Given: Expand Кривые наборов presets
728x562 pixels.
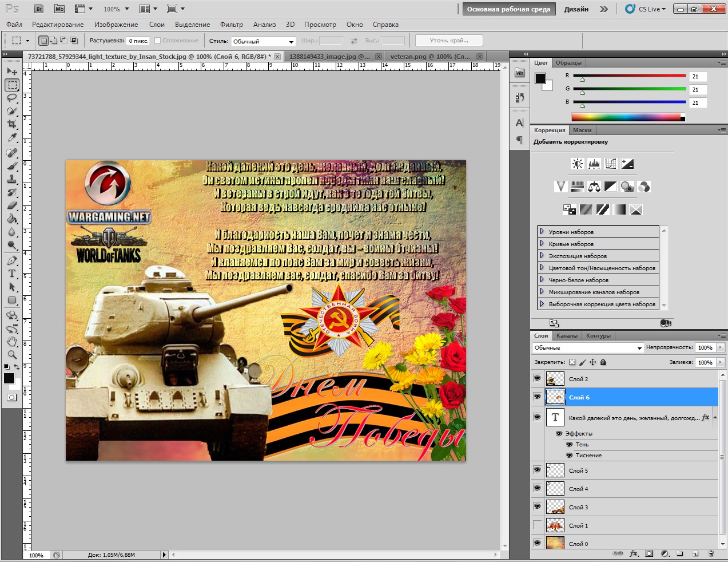Looking at the screenshot, I should point(542,244).
